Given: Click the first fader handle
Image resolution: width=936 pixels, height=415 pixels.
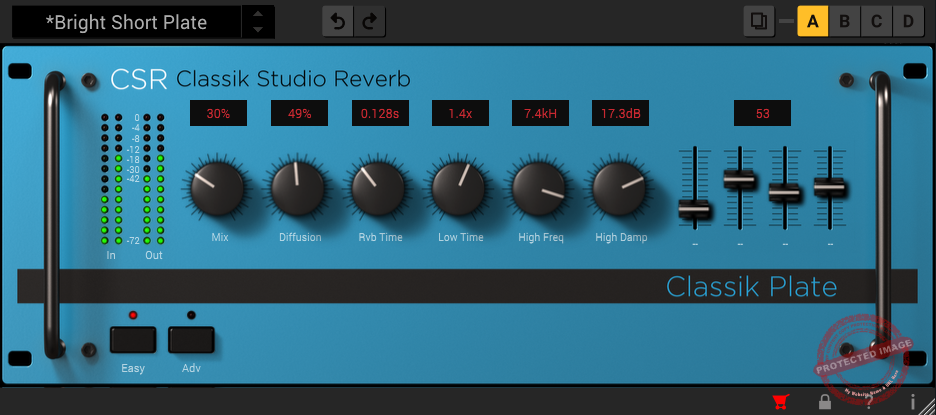Looking at the screenshot, I should (x=695, y=210).
